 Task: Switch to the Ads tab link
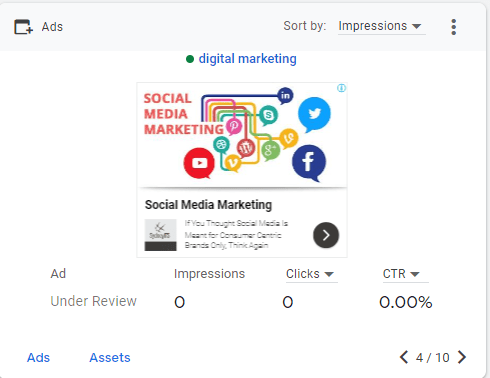(x=38, y=358)
